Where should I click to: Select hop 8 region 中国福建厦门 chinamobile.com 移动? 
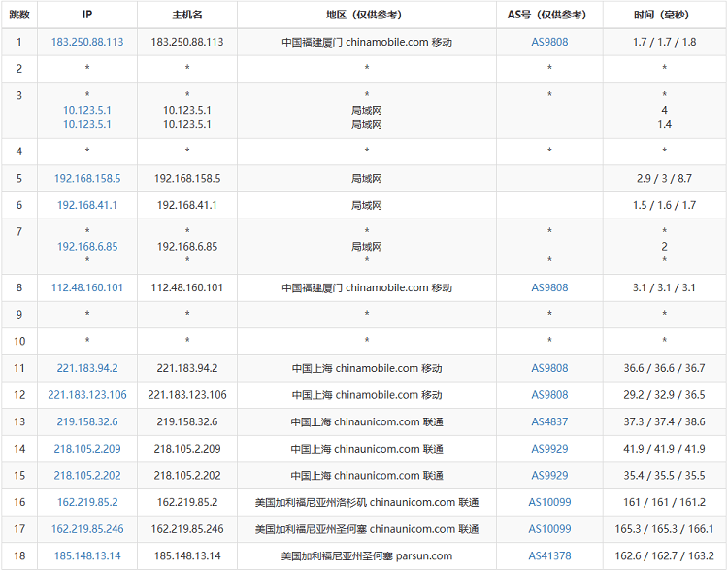367,287
